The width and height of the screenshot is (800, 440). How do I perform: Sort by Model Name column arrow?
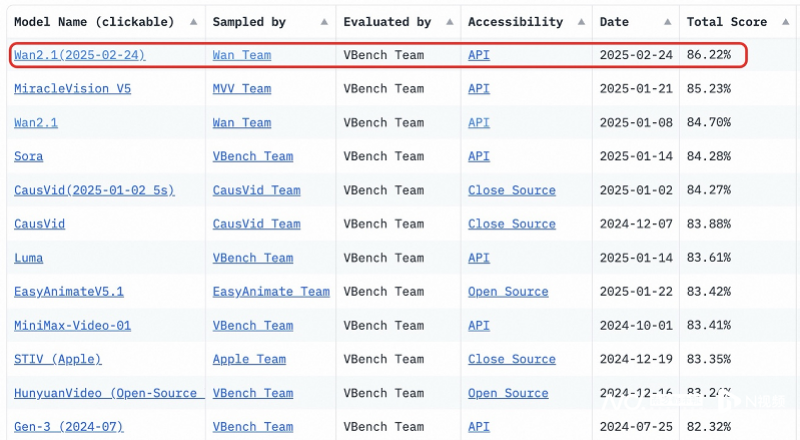[193, 22]
